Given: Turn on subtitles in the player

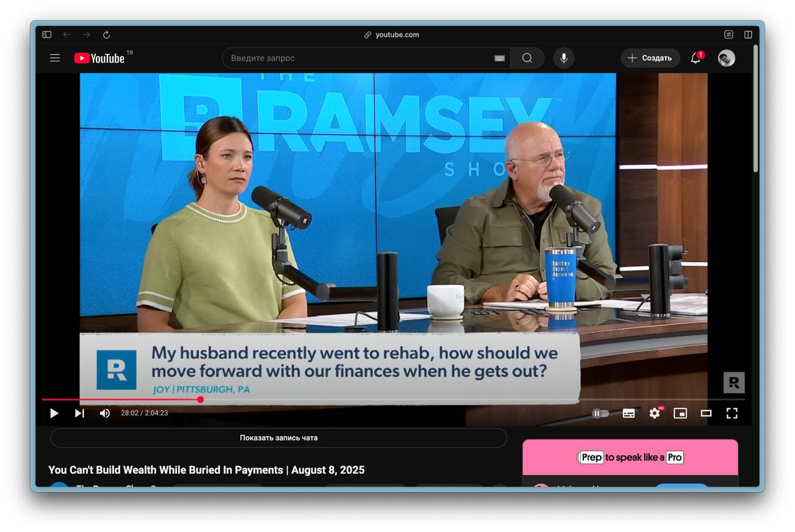Looking at the screenshot, I should click(629, 413).
